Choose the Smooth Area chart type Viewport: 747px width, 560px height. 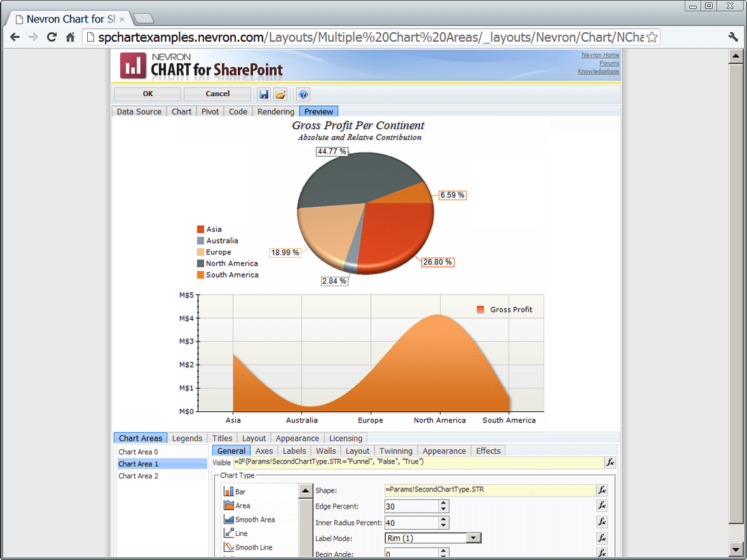coord(248,519)
